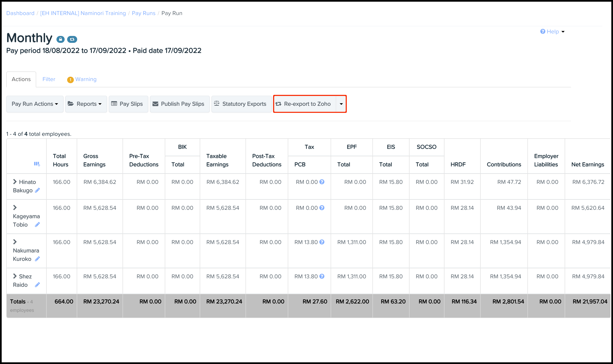Go to Pay Runs breadcrumb link
Image resolution: width=613 pixels, height=364 pixels.
coord(144,13)
